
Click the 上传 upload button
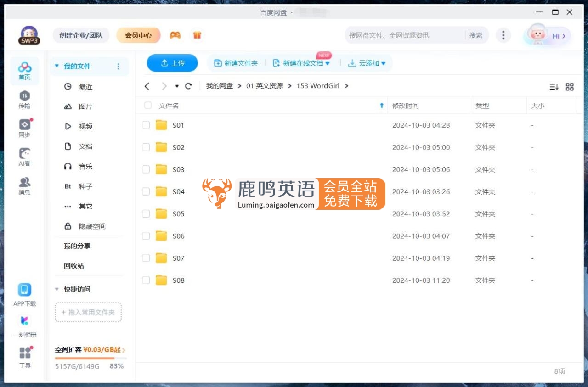pos(172,63)
